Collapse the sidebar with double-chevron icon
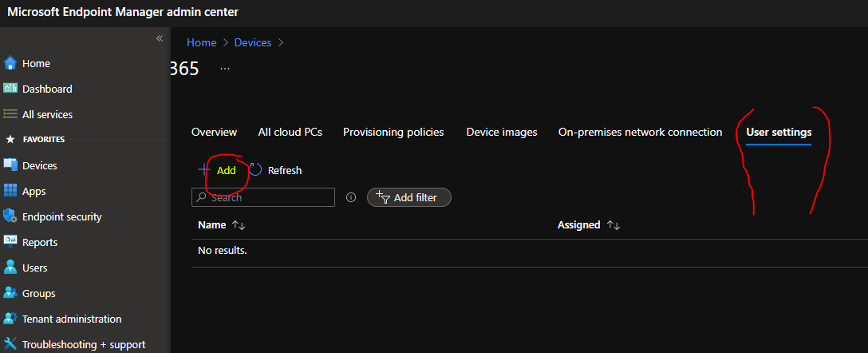 160,38
